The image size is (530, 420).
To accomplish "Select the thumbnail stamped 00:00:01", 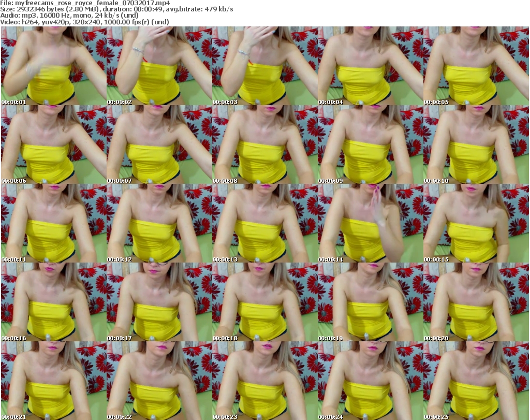I will [x=54, y=66].
